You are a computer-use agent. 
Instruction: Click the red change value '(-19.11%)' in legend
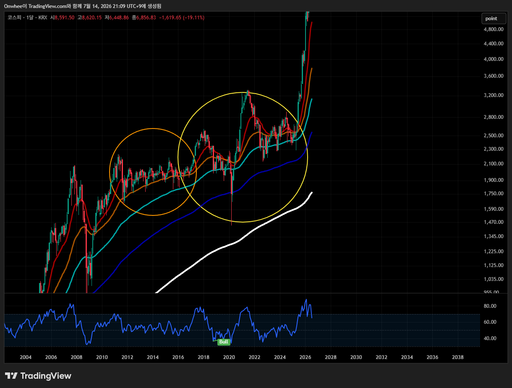click(194, 17)
